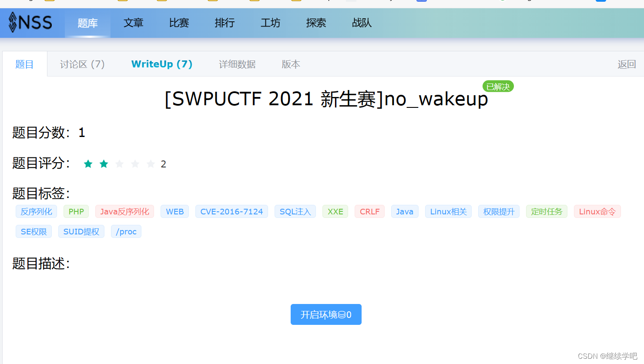Click the 题目分数 label
Viewport: 644px width, 364px height.
40,133
